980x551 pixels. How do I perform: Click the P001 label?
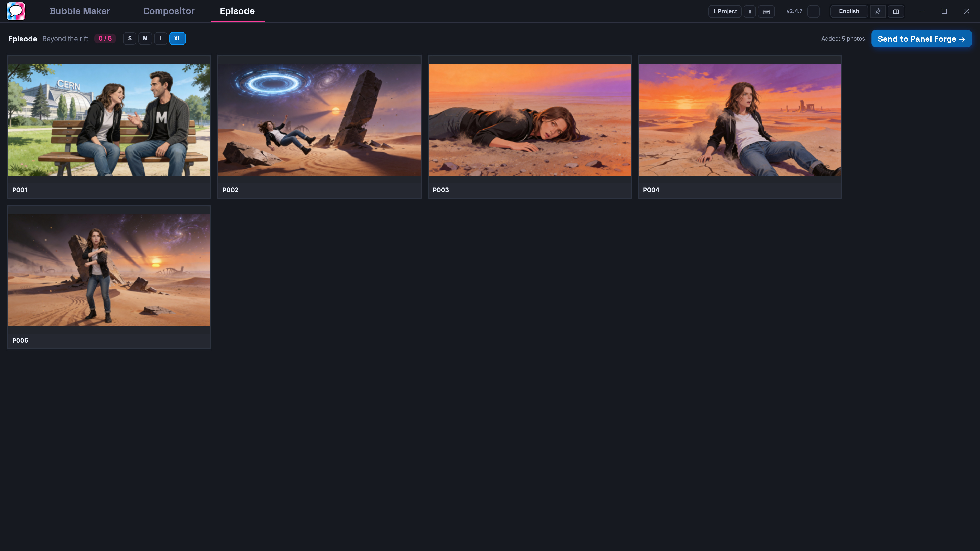coord(20,190)
